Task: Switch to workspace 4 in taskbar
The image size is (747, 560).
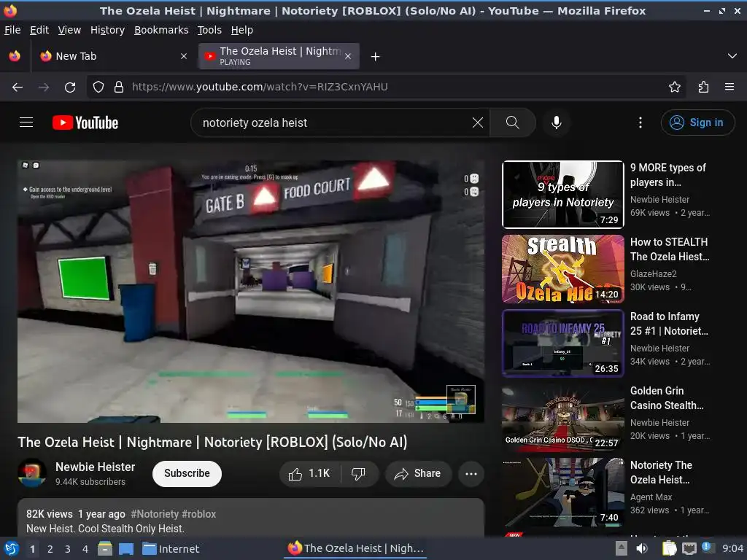Action: coord(85,549)
